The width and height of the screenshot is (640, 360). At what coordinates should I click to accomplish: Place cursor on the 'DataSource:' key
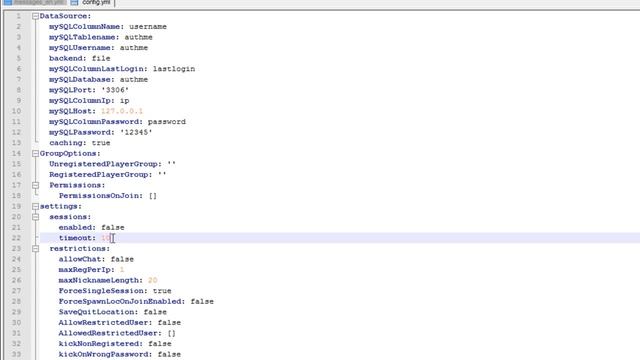(x=65, y=16)
